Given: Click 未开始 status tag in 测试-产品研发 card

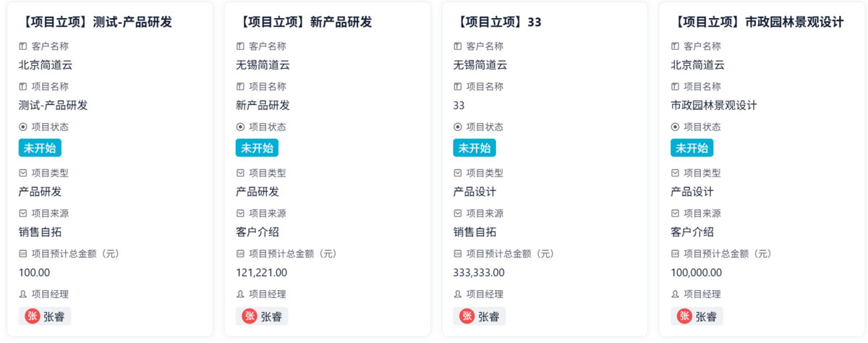Looking at the screenshot, I should (x=40, y=148).
